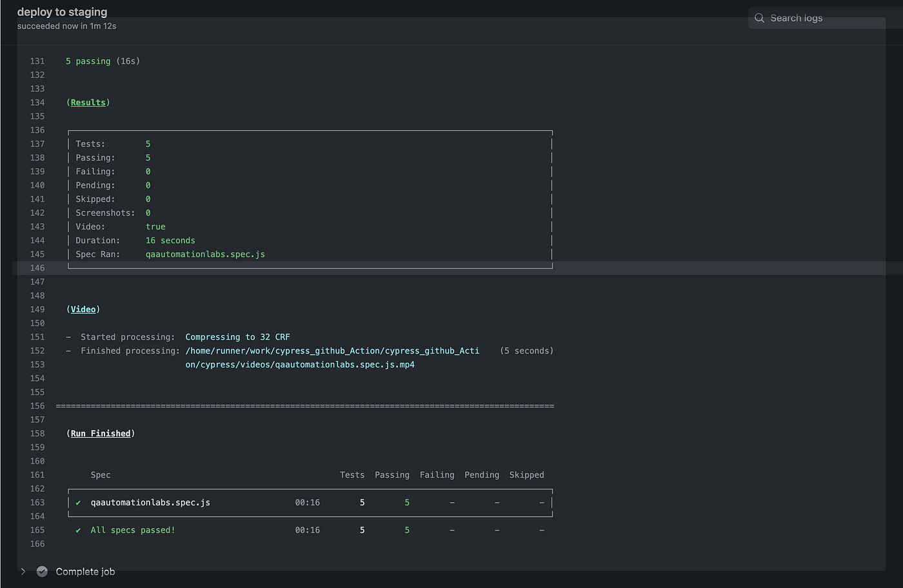The width and height of the screenshot is (903, 588).
Task: Click the green checkmark beside Complete job
Action: click(x=42, y=571)
